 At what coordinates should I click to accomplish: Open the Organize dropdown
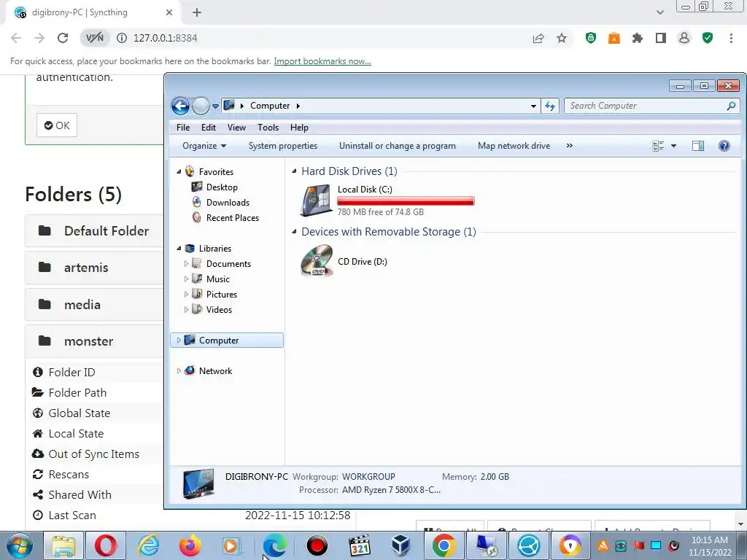(x=204, y=146)
